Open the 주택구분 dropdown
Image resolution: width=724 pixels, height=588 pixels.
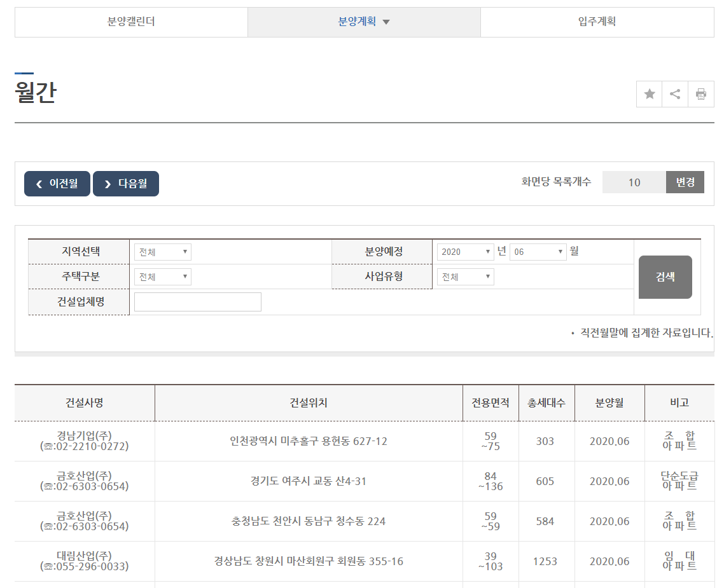(x=162, y=277)
